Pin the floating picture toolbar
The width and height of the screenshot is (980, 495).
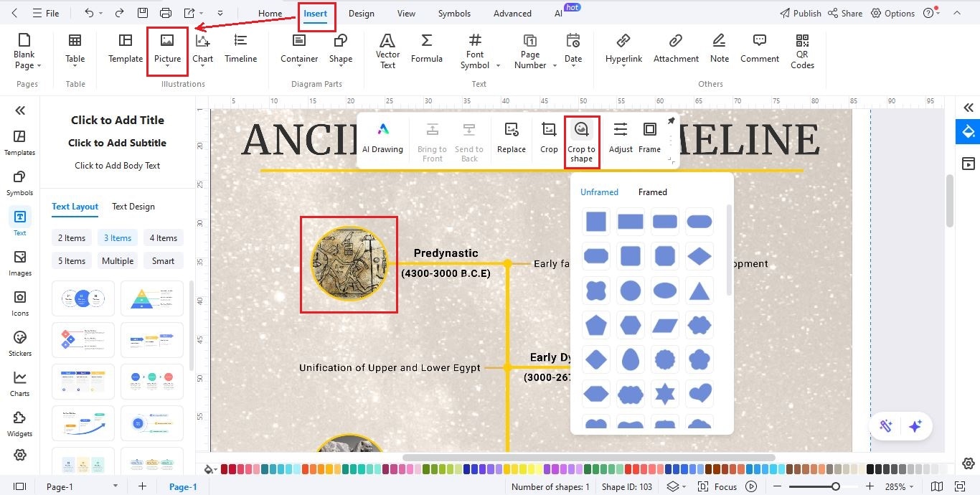click(x=672, y=121)
